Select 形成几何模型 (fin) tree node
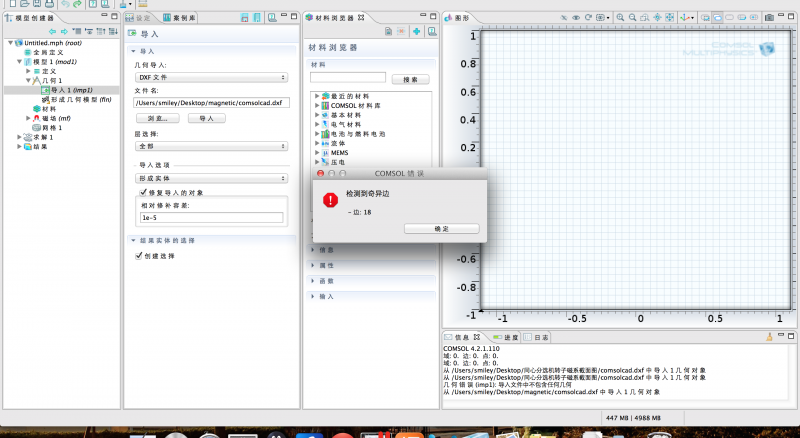The image size is (800, 438). point(81,100)
